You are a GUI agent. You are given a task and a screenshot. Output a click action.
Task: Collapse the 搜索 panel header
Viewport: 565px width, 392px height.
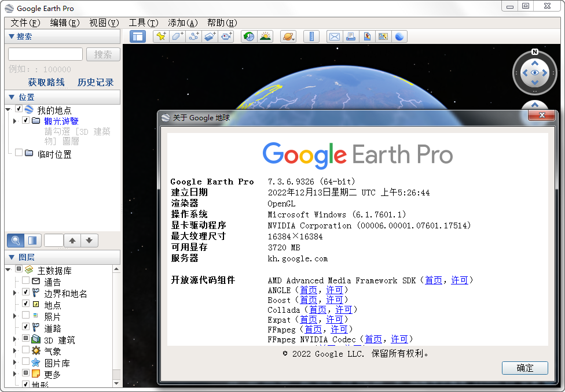coord(12,36)
